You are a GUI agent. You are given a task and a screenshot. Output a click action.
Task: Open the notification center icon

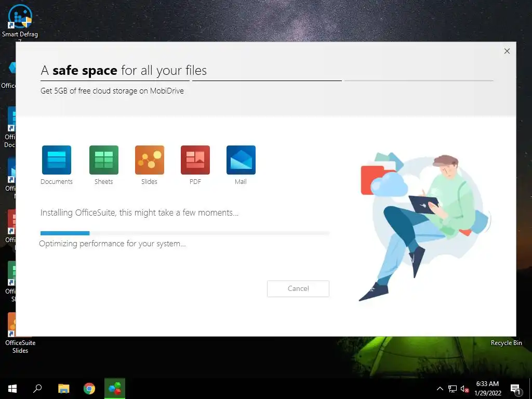[515, 389]
